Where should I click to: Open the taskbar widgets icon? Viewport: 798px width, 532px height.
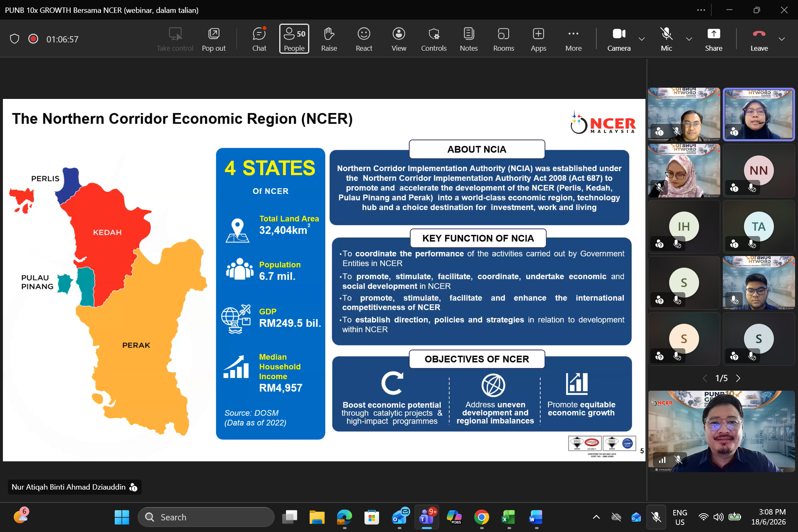click(x=21, y=516)
